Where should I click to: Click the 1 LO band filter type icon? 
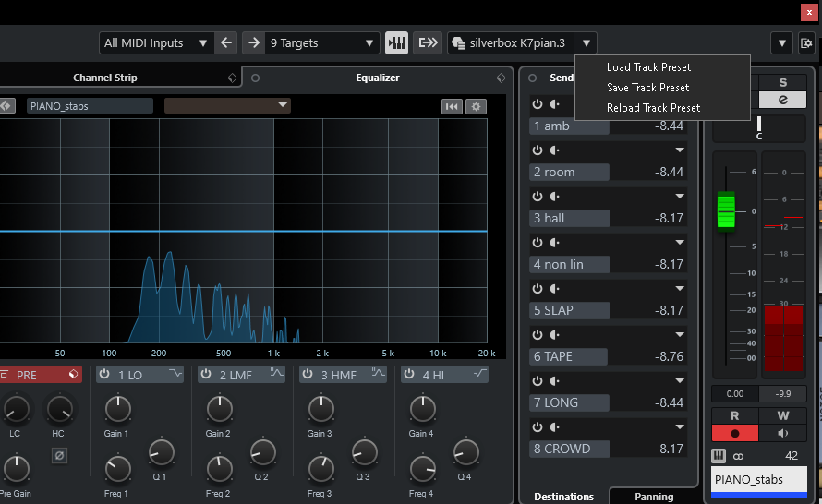click(175, 374)
